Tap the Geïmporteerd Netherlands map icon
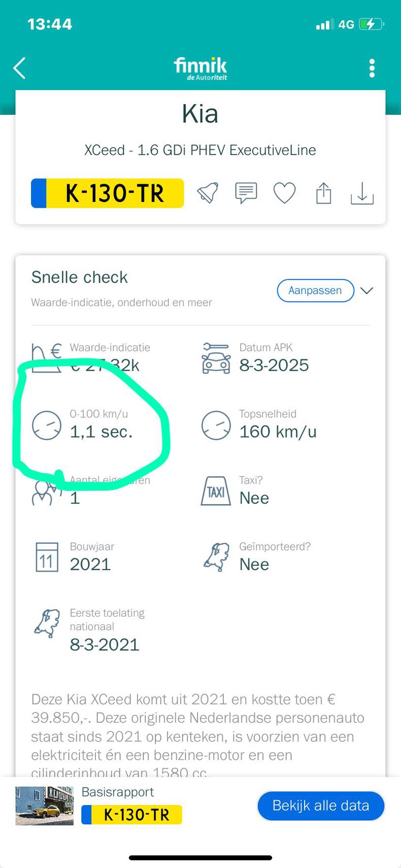401x868 pixels. tap(217, 557)
